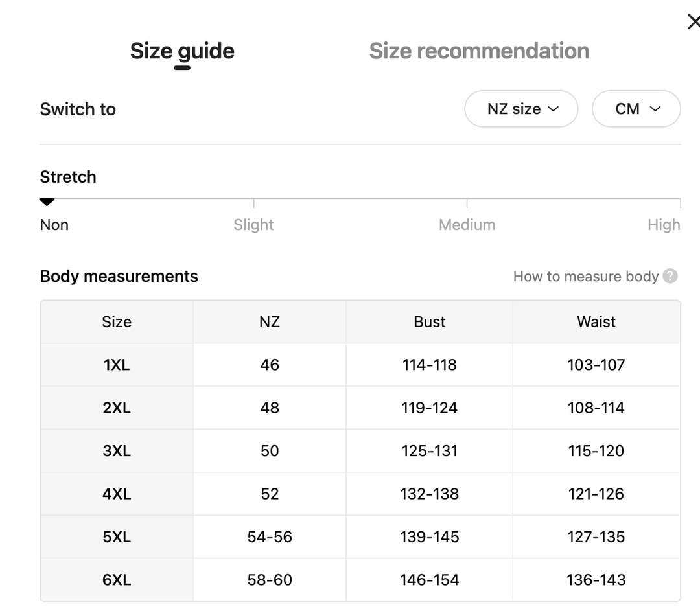This screenshot has height=609, width=700.
Task: Select the 6XL size row
Action: pyautogui.click(x=117, y=580)
